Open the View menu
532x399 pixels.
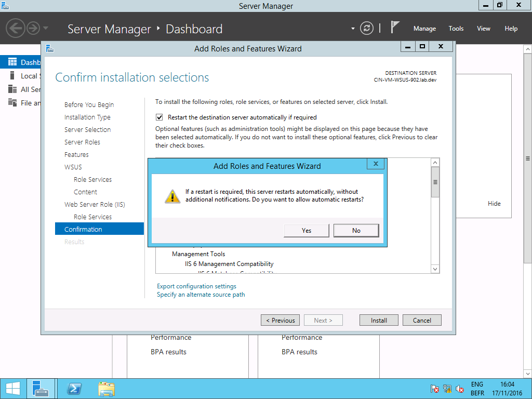(x=484, y=29)
